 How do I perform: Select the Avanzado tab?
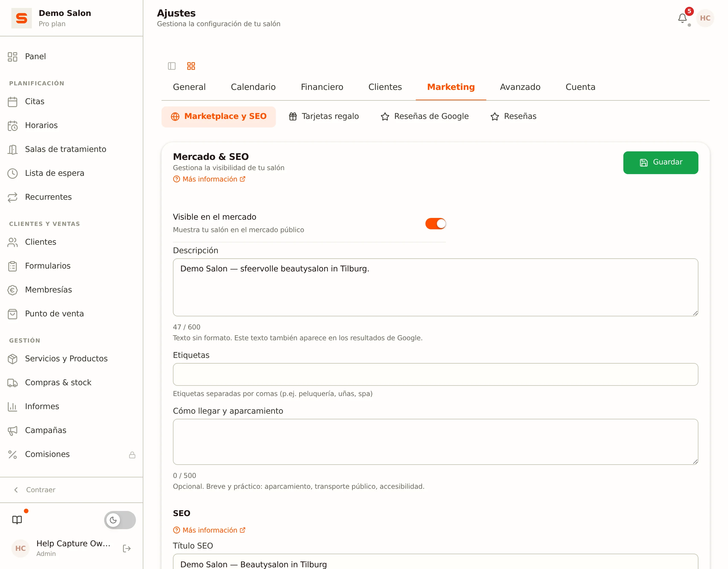[x=520, y=87]
